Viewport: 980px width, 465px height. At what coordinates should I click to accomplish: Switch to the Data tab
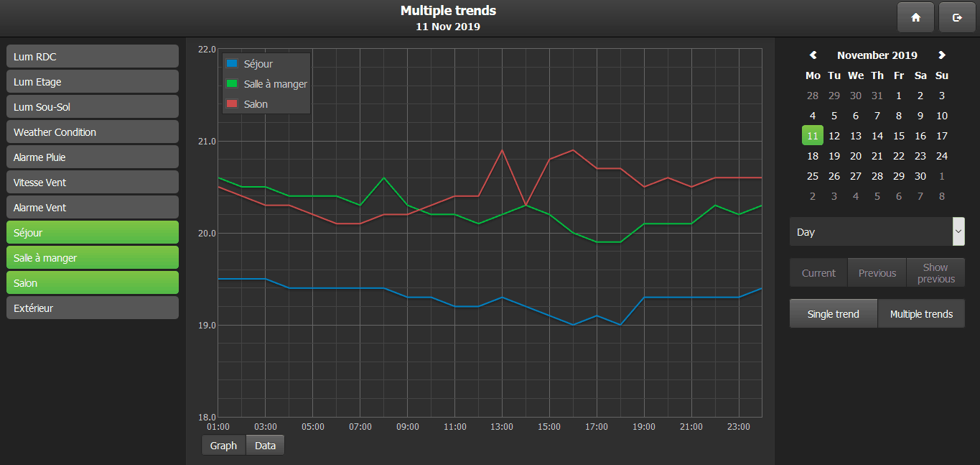(266, 446)
